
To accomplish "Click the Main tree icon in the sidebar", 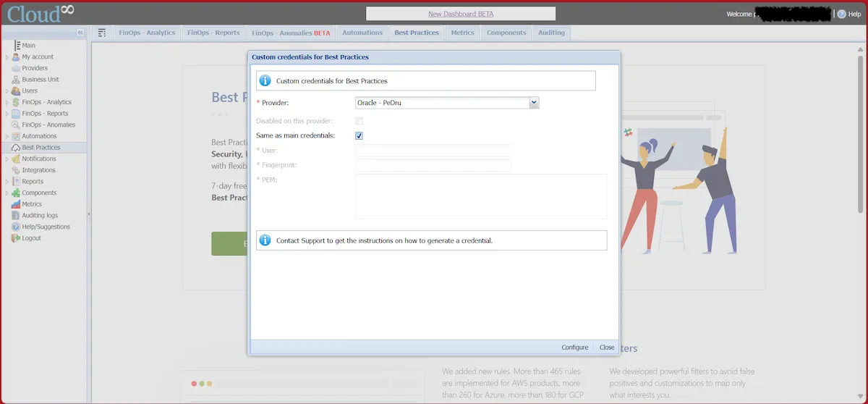I will [16, 45].
